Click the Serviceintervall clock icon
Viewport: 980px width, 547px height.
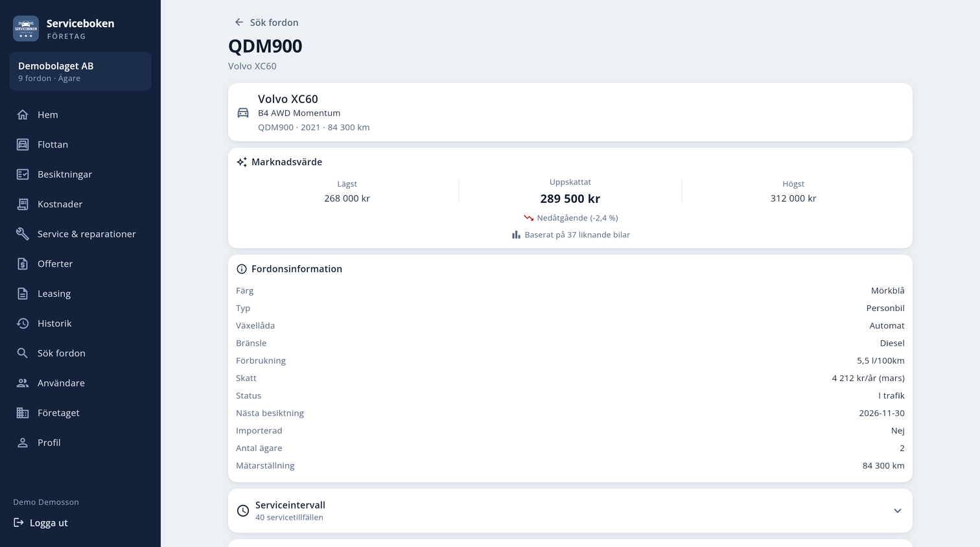pyautogui.click(x=243, y=511)
